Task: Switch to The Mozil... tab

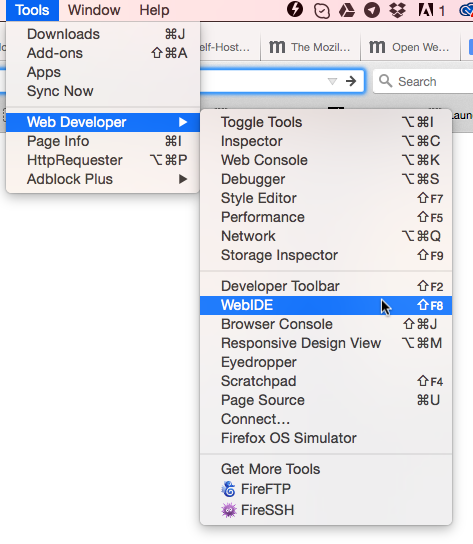Action: tap(310, 47)
